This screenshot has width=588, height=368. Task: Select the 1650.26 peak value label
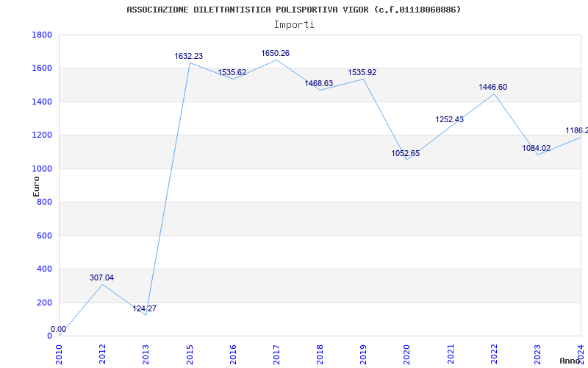point(276,53)
